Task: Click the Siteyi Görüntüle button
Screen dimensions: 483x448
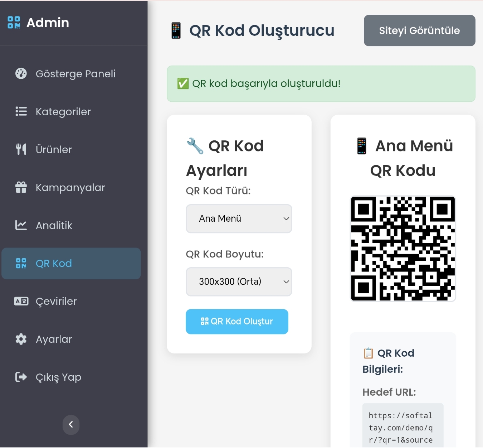Action: pos(420,30)
